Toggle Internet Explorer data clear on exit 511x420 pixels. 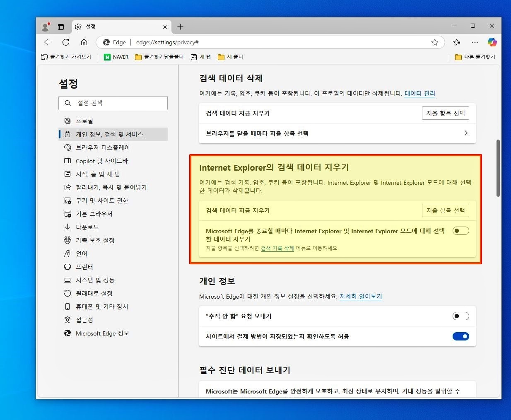pos(460,231)
